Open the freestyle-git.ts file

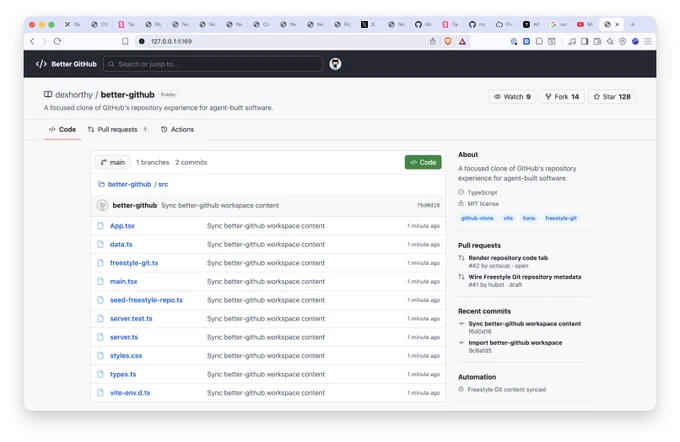pos(134,263)
